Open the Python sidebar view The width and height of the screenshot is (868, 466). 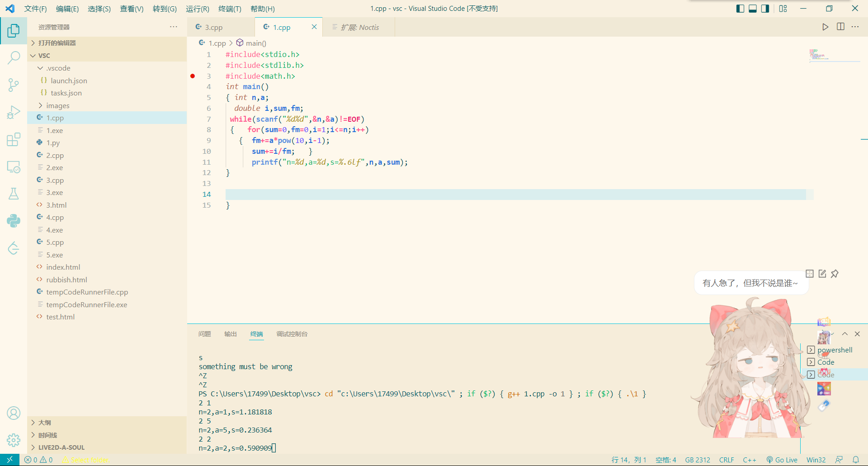(x=14, y=221)
